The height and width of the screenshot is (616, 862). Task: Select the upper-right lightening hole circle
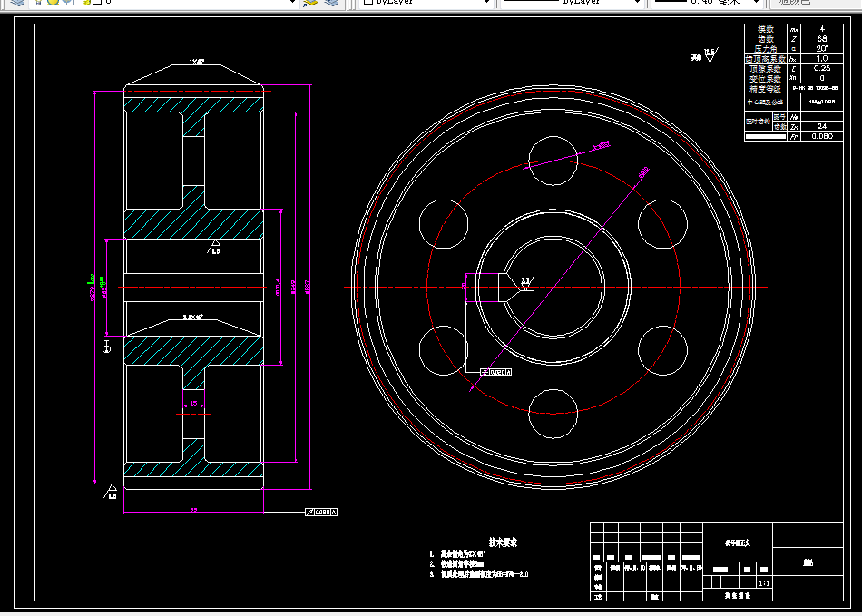point(663,224)
